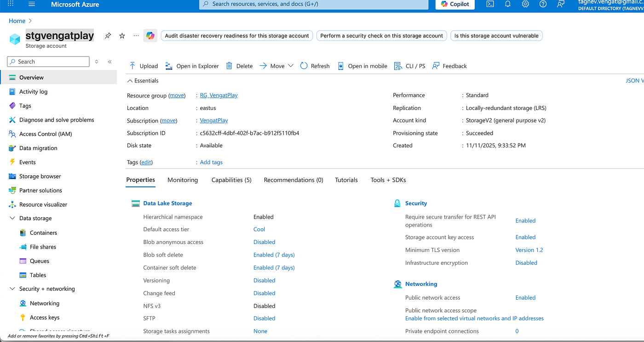644x342 pixels.
Task: Open the VengatPlay subscription link
Action: [x=214, y=121]
